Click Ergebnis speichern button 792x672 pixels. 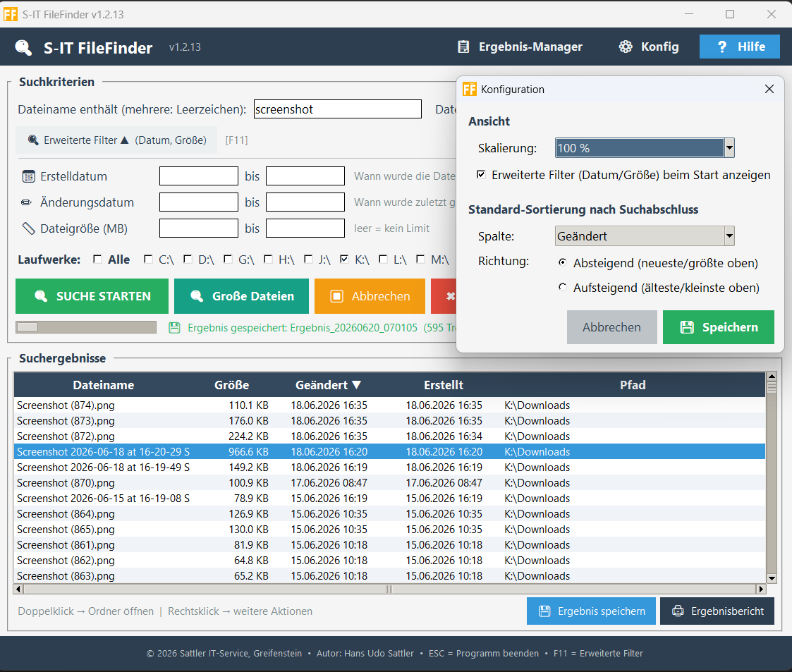click(x=591, y=611)
